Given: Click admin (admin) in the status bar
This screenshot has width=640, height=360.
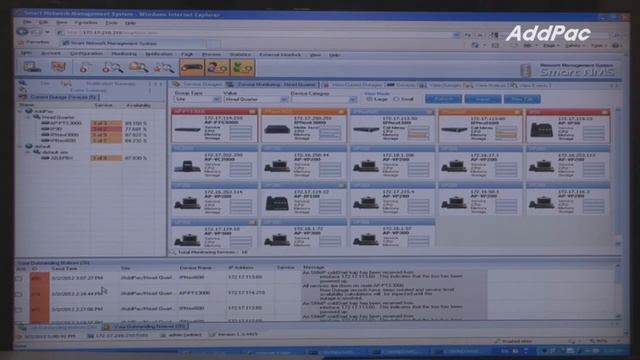Looking at the screenshot, I should coord(182,335).
